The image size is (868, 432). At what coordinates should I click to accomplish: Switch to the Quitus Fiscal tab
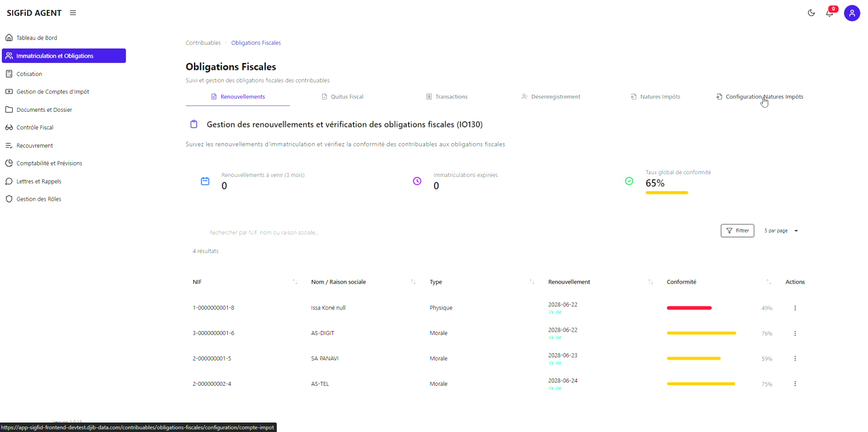coord(342,96)
